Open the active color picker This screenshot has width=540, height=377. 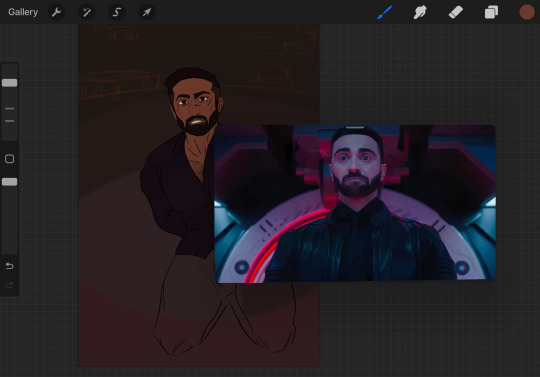(527, 12)
